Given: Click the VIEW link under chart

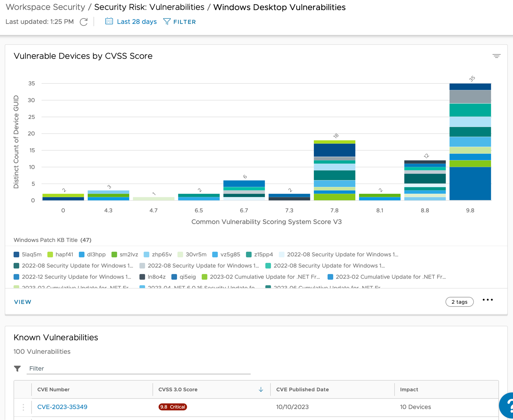Looking at the screenshot, I should click(23, 302).
